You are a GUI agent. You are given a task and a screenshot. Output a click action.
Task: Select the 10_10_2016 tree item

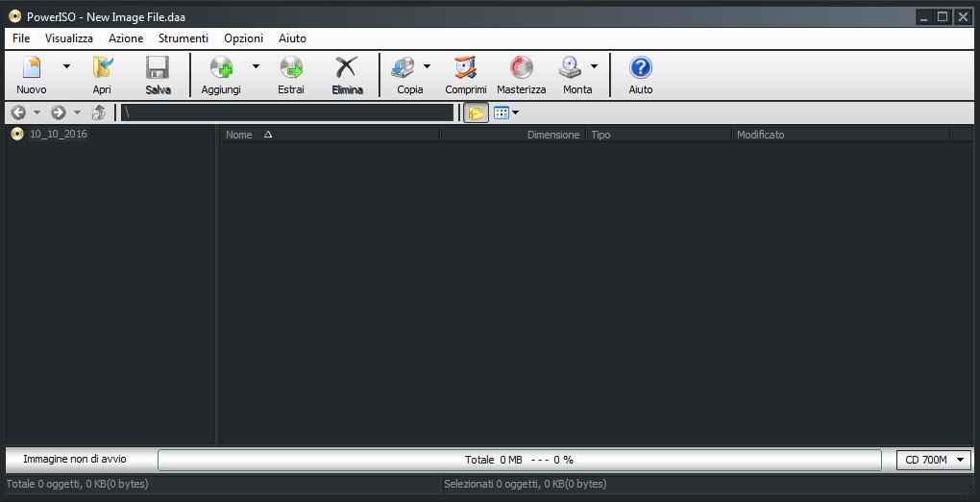tap(59, 134)
